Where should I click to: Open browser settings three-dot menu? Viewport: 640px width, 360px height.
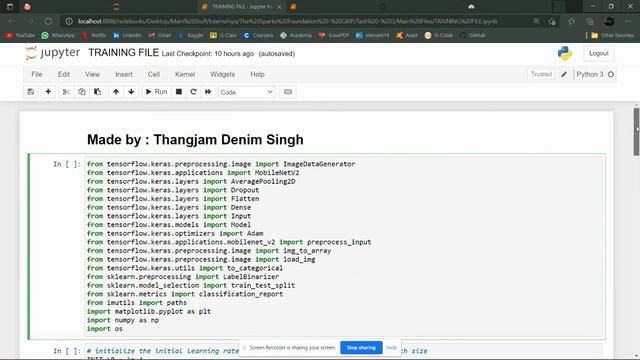628,21
